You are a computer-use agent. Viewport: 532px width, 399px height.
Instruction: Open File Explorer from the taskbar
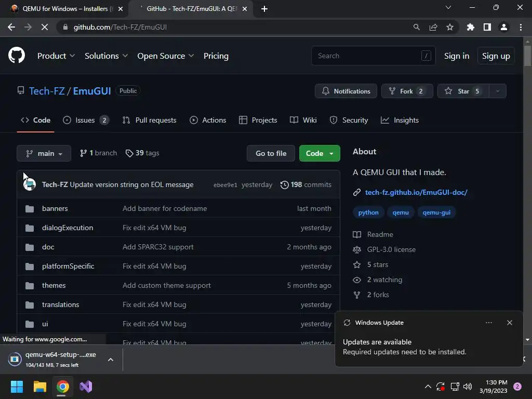(x=39, y=387)
